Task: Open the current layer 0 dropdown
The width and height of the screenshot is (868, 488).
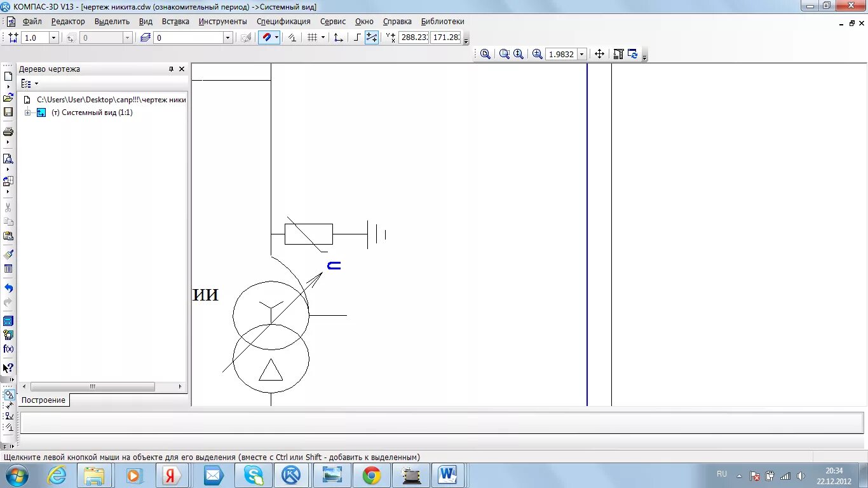Action: point(227,37)
